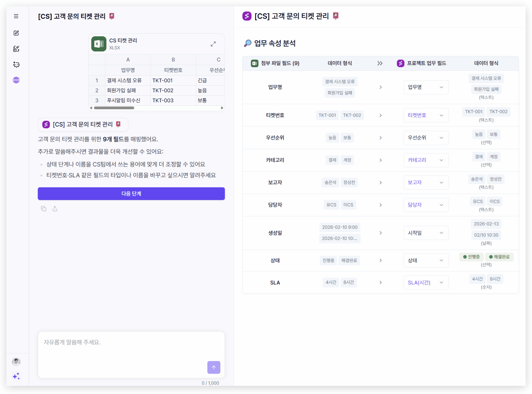The image size is (532, 394).
Task: Click the 다음 단계 button
Action: (x=131, y=194)
